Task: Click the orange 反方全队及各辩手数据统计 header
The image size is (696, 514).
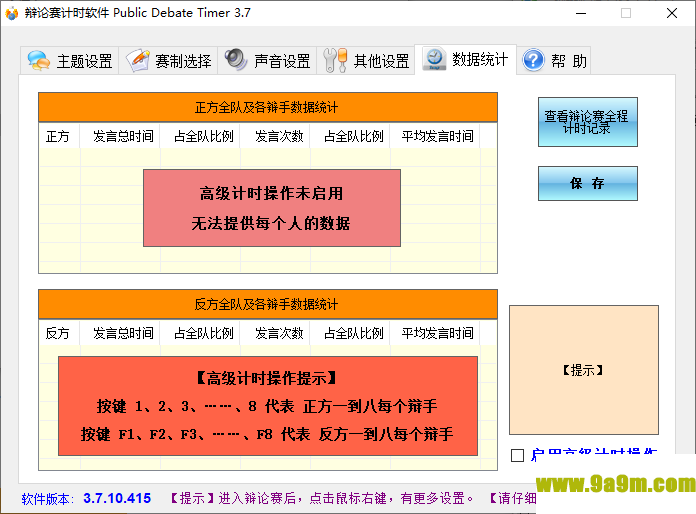Action: click(x=267, y=304)
